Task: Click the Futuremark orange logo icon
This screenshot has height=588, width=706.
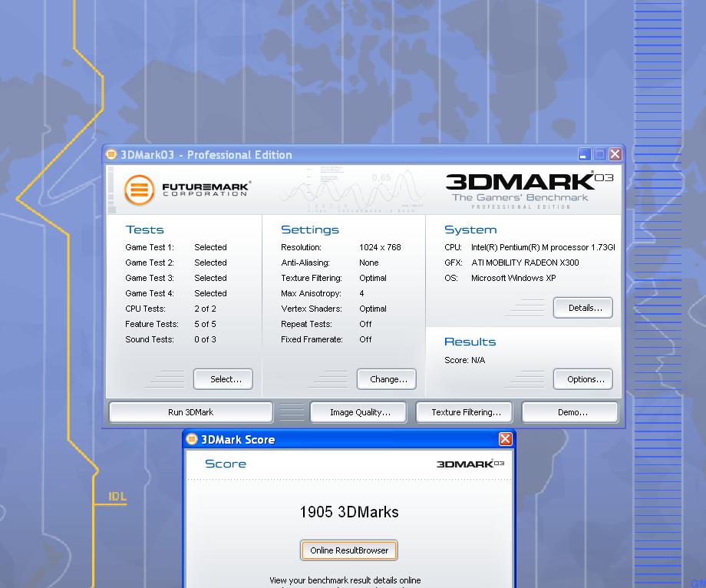Action: (140, 190)
